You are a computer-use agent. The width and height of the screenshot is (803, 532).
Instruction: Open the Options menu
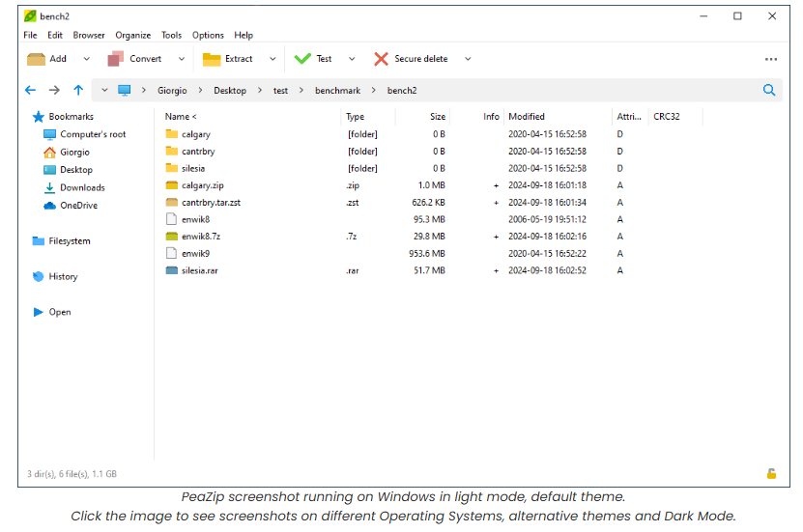pyautogui.click(x=208, y=36)
